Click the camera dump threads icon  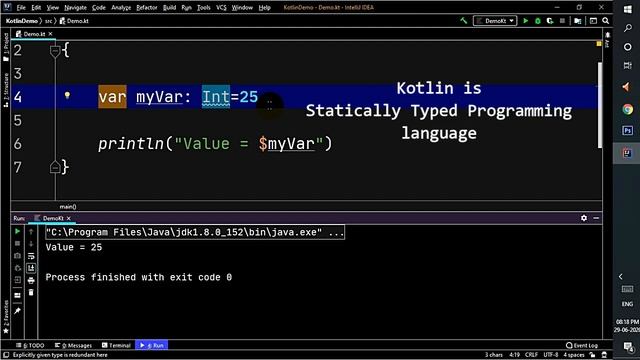tap(17, 256)
